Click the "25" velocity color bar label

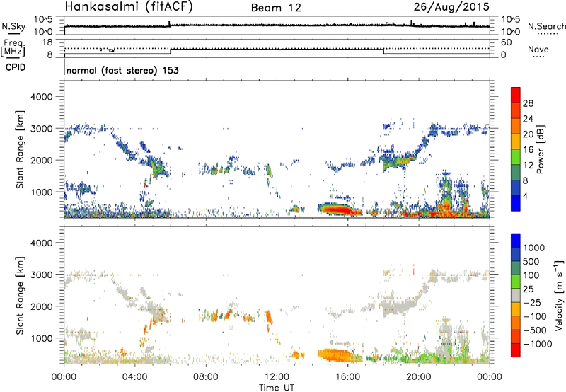click(x=529, y=289)
